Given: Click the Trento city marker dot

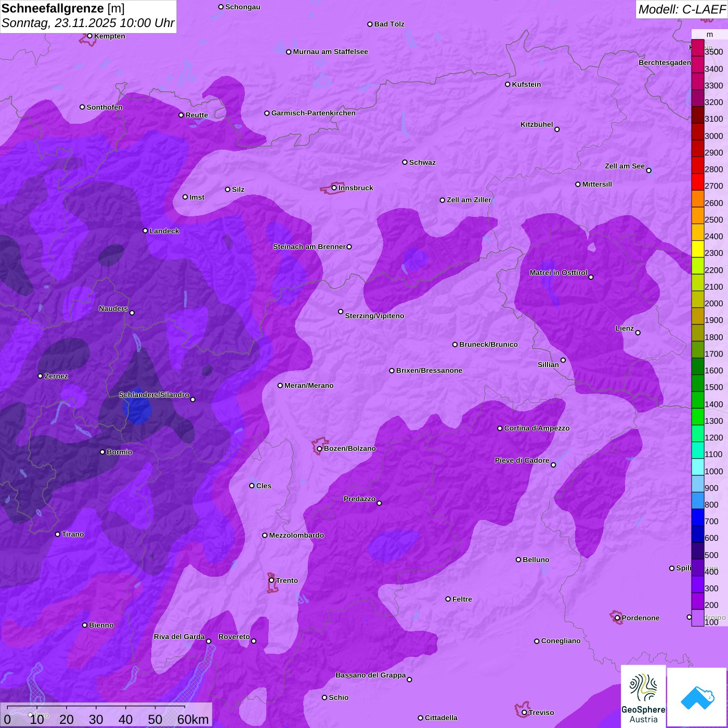Looking at the screenshot, I should pos(271,580).
